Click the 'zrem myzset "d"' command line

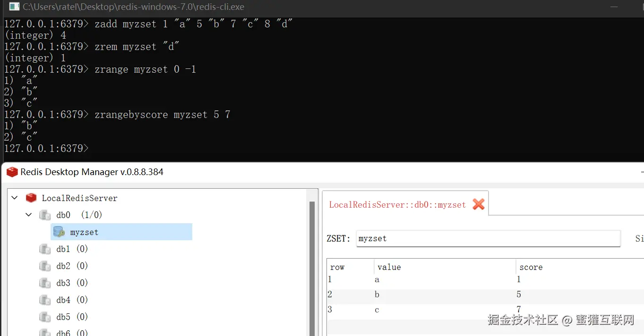pyautogui.click(x=92, y=47)
